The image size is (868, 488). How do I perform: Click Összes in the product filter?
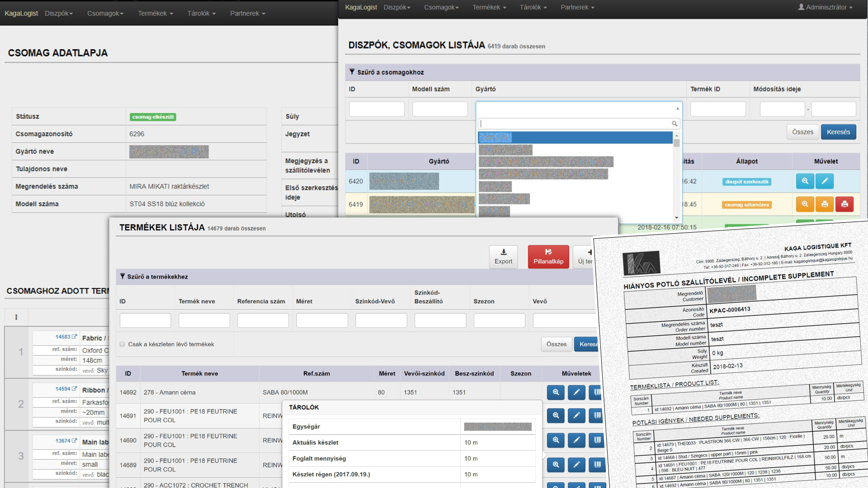pos(556,344)
